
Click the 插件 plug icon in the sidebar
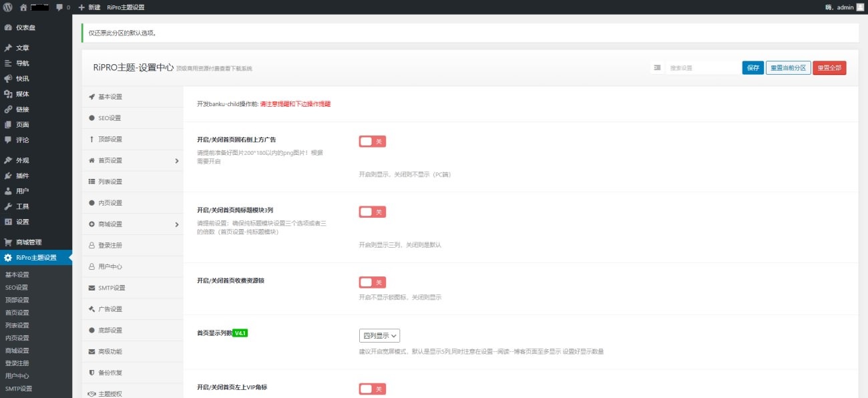pos(8,176)
